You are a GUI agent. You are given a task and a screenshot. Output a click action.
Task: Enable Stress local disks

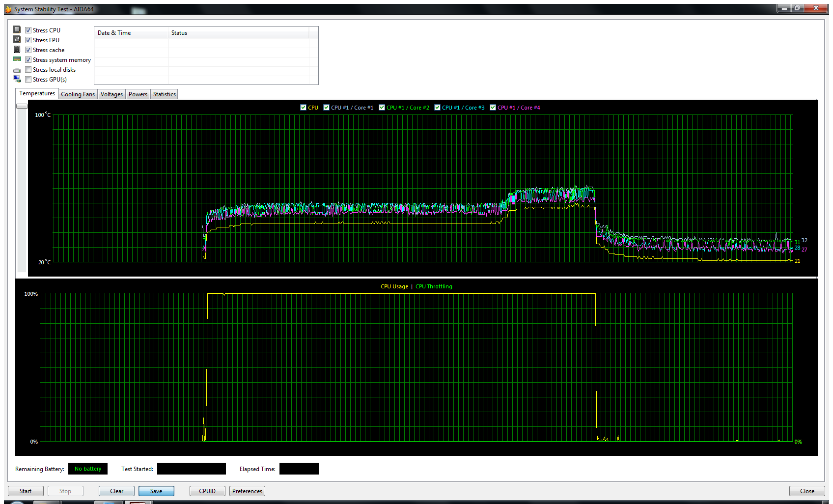[x=28, y=70]
